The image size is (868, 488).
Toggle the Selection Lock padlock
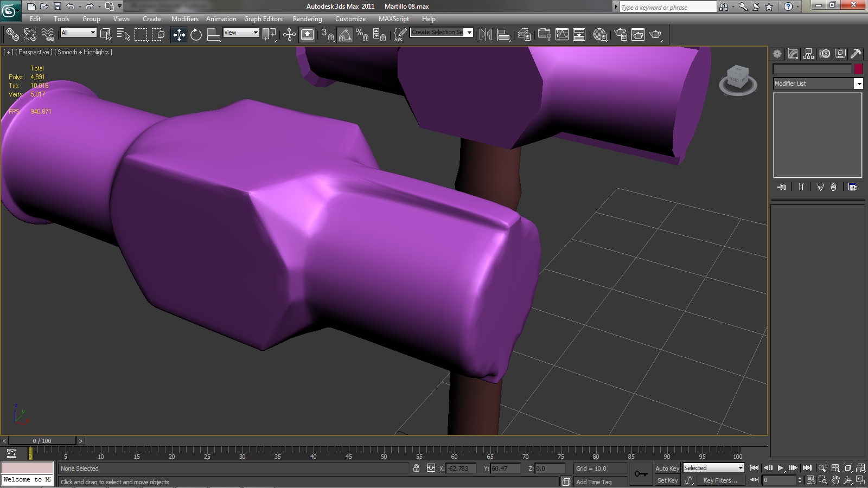pyautogui.click(x=416, y=468)
